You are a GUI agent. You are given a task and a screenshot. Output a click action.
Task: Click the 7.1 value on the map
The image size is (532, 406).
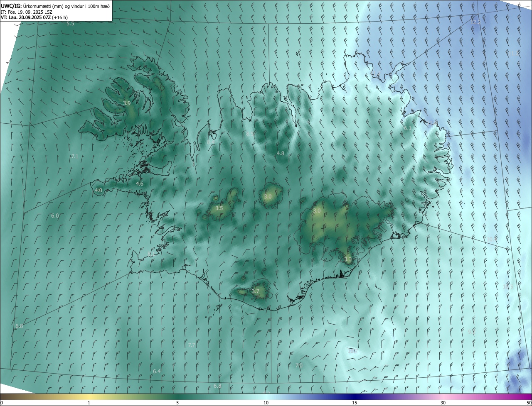pos(75,157)
